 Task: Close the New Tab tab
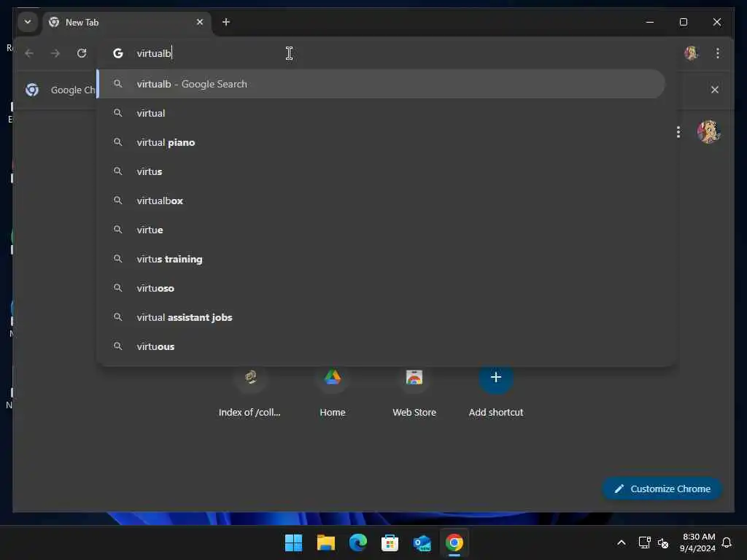tap(200, 22)
